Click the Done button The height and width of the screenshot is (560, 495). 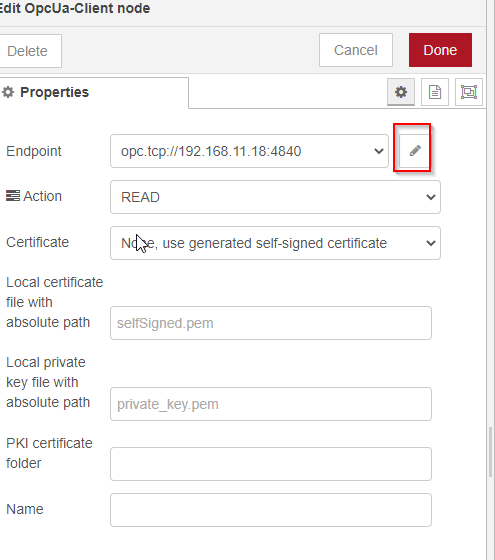(x=440, y=50)
